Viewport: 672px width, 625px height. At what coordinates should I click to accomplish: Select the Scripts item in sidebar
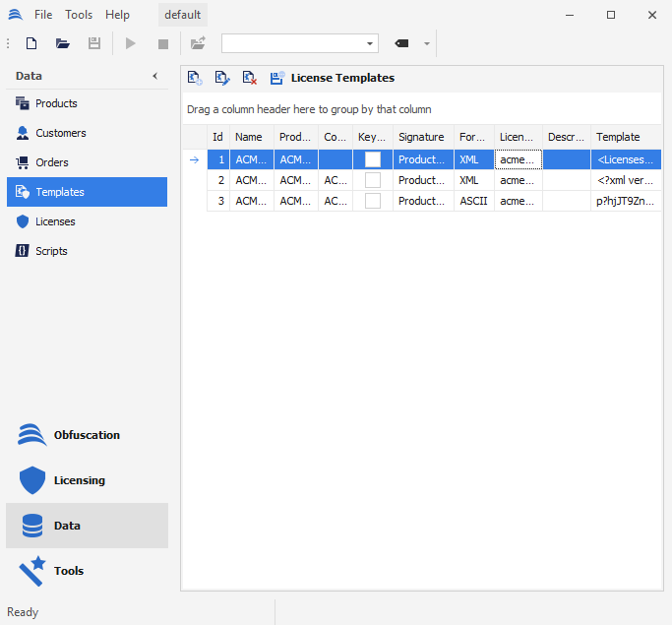(51, 251)
